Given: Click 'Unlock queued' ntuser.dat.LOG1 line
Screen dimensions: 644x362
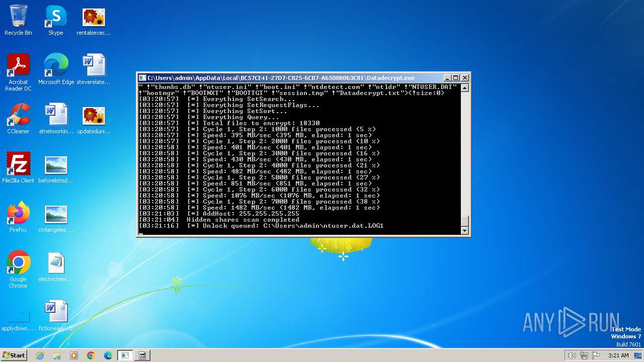Looking at the screenshot, I should (261, 226).
